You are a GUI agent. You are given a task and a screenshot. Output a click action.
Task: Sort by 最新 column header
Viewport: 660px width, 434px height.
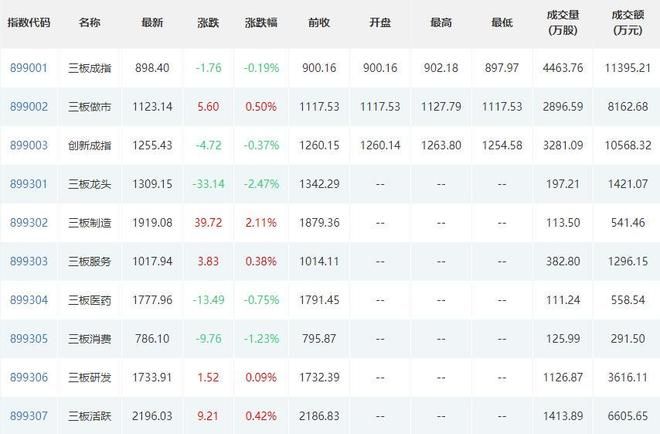click(x=152, y=22)
